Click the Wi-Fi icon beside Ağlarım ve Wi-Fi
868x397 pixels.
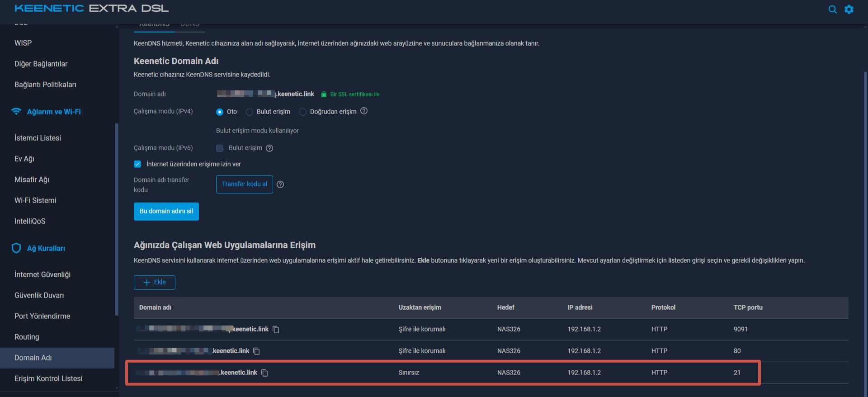tap(16, 111)
